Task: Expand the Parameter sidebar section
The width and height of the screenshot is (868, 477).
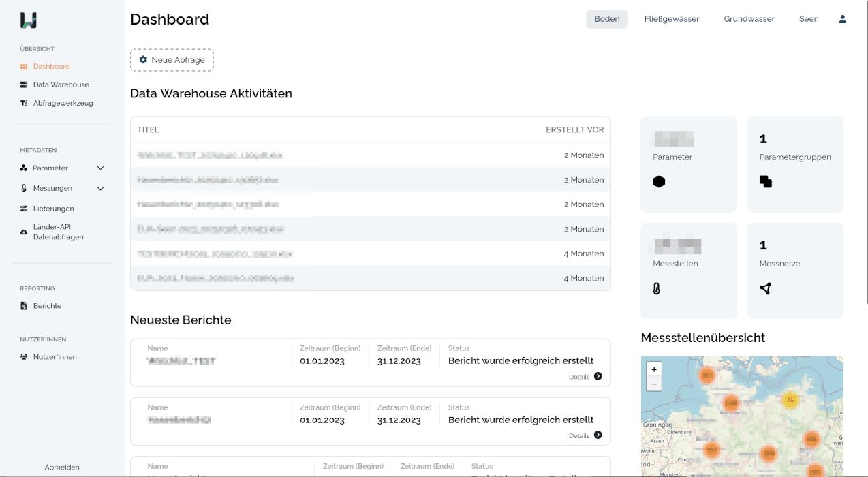Action: point(100,168)
